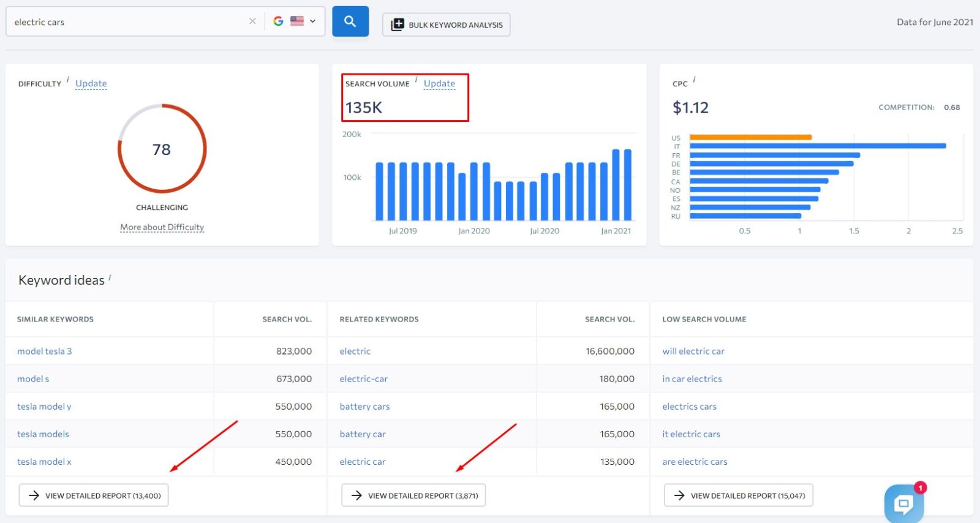Clear the keyword search field
This screenshot has height=523, width=980.
point(252,21)
